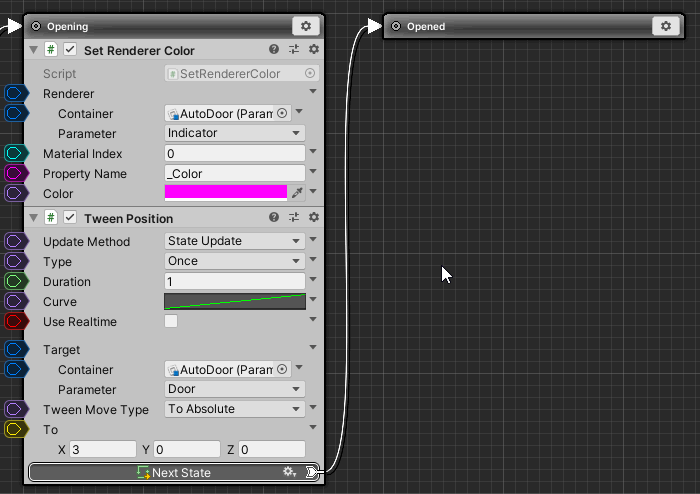Screen dimensions: 700x494
Task: Click the Target input slot
Action: [16, 349]
